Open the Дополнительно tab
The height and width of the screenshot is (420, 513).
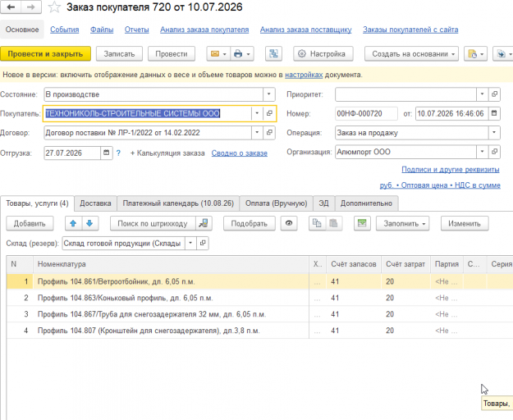pyautogui.click(x=366, y=203)
